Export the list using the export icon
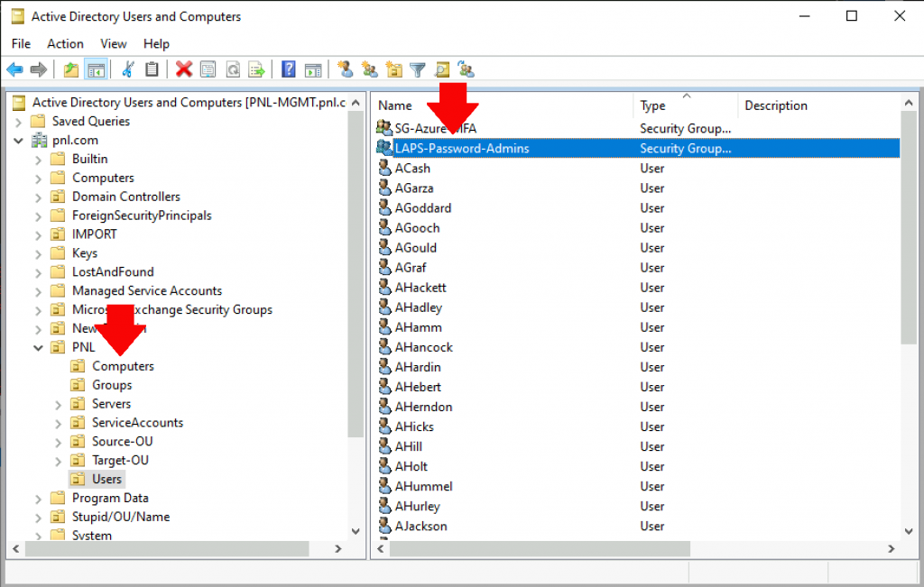The height and width of the screenshot is (587, 924). pos(257,69)
